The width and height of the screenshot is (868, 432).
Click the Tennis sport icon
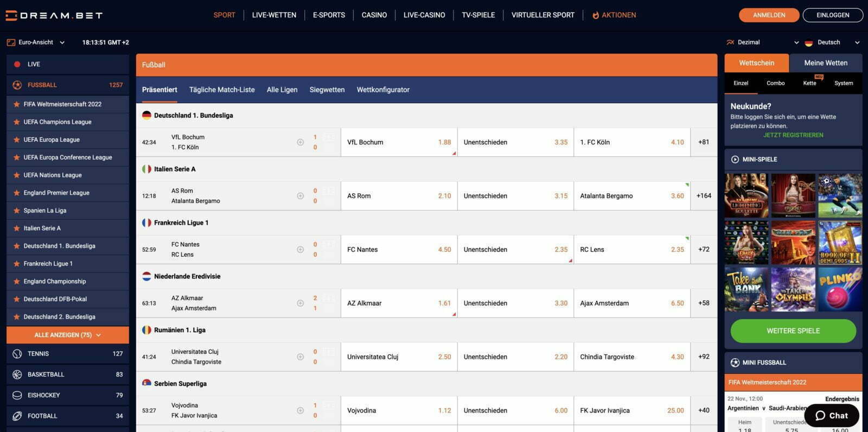(17, 354)
